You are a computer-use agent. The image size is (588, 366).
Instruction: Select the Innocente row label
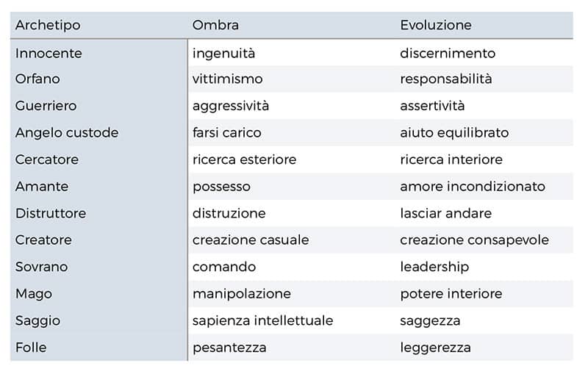coord(49,53)
